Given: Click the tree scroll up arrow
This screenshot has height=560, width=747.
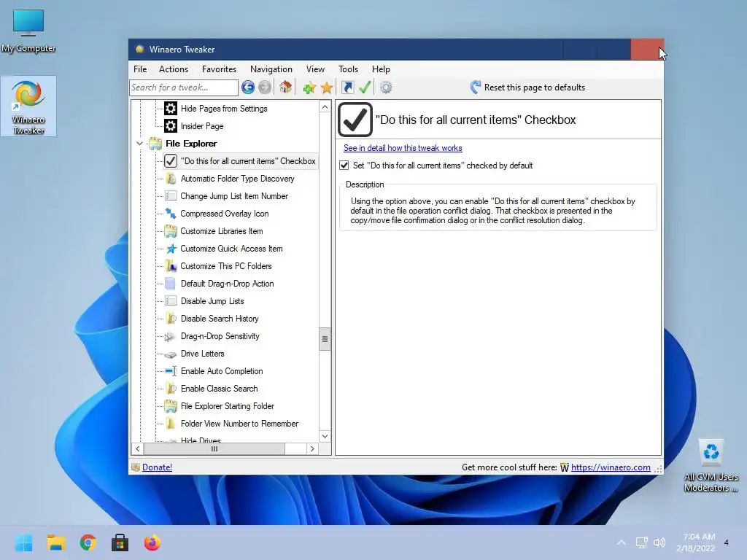Looking at the screenshot, I should point(325,106).
